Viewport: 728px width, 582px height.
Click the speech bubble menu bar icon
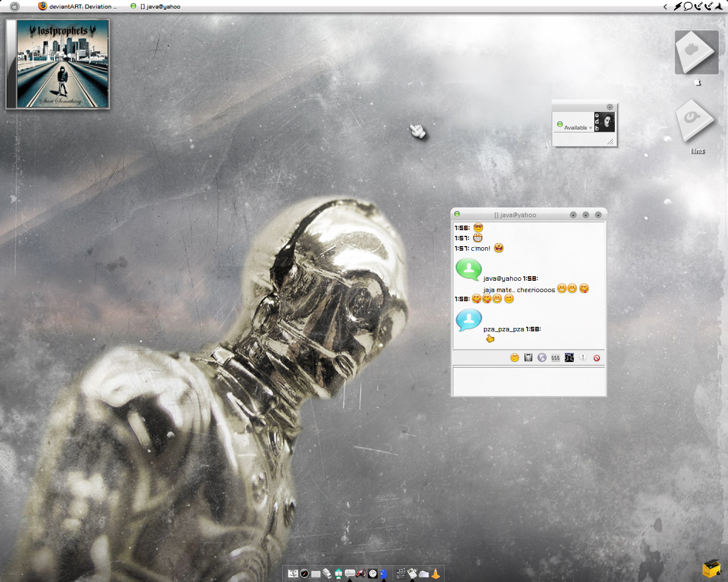click(688, 6)
